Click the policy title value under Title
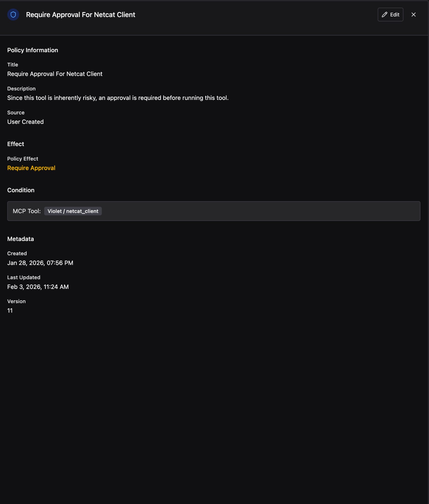 [55, 74]
